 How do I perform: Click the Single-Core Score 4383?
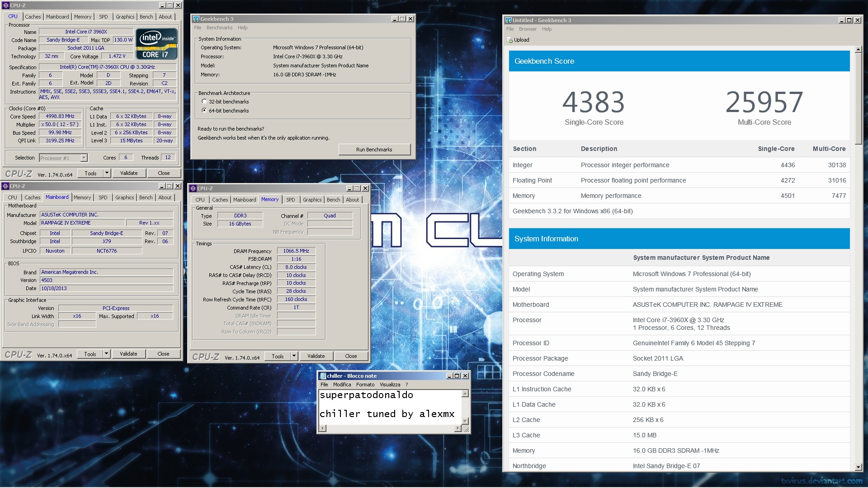pyautogui.click(x=594, y=103)
